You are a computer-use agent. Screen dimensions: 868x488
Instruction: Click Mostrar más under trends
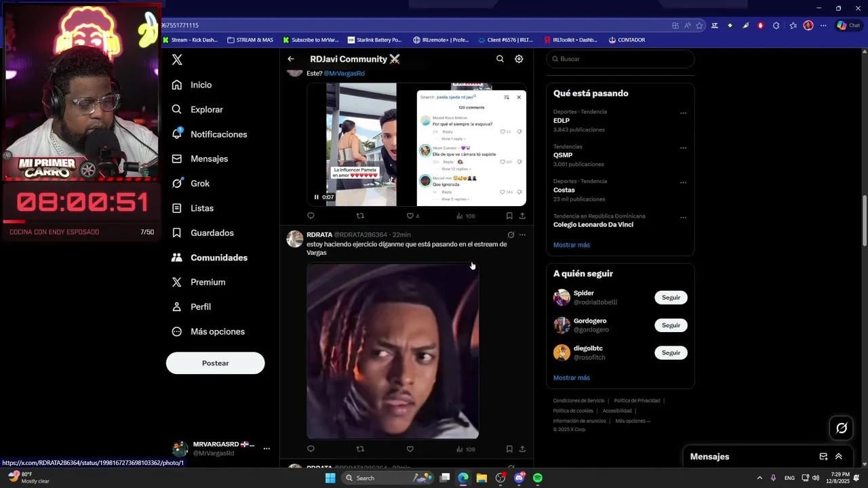572,245
